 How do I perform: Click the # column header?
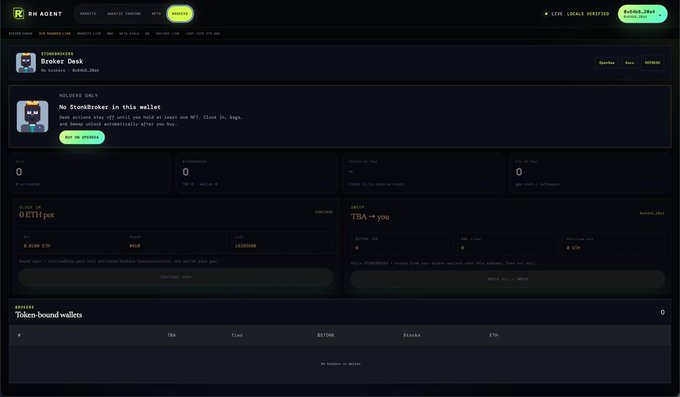[x=19, y=335]
